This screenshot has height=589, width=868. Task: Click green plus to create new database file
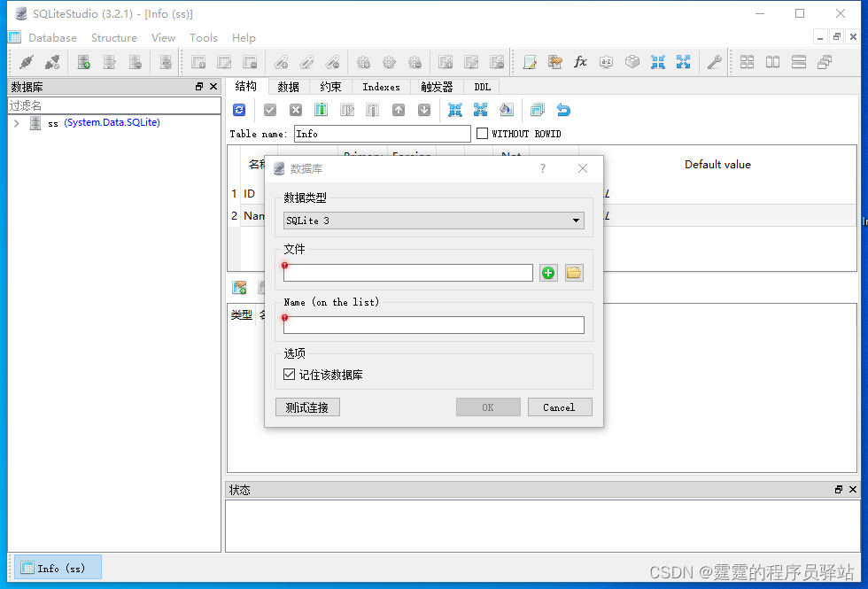click(x=548, y=273)
